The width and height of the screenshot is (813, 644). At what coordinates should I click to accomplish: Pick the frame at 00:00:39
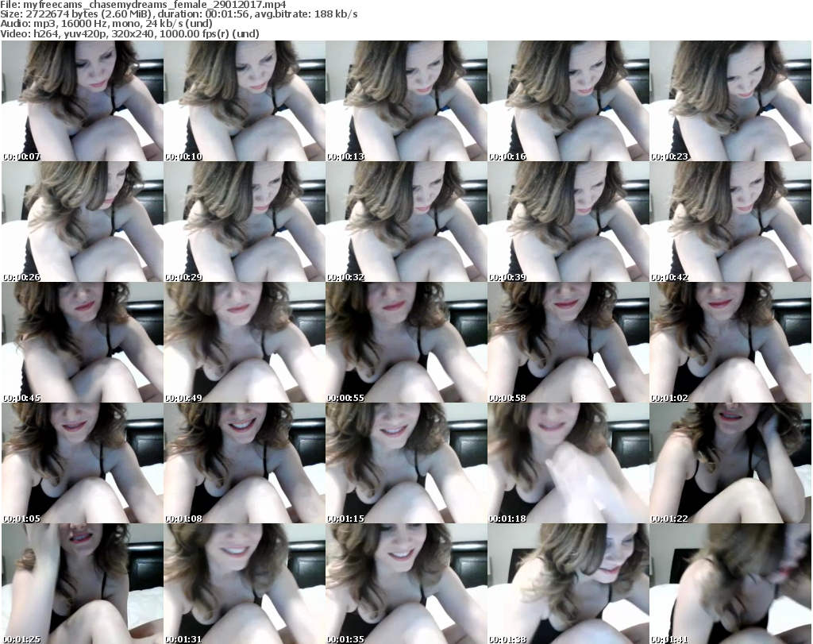(568, 222)
